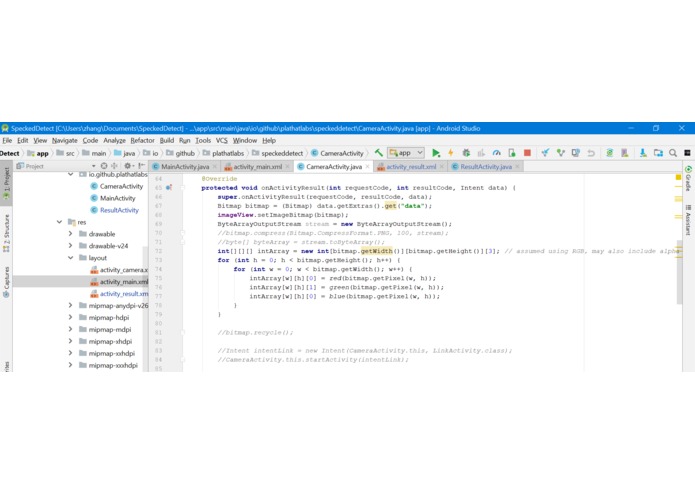This screenshot has width=695, height=494.
Task: Open SDK Manager download icon
Action: tap(643, 153)
